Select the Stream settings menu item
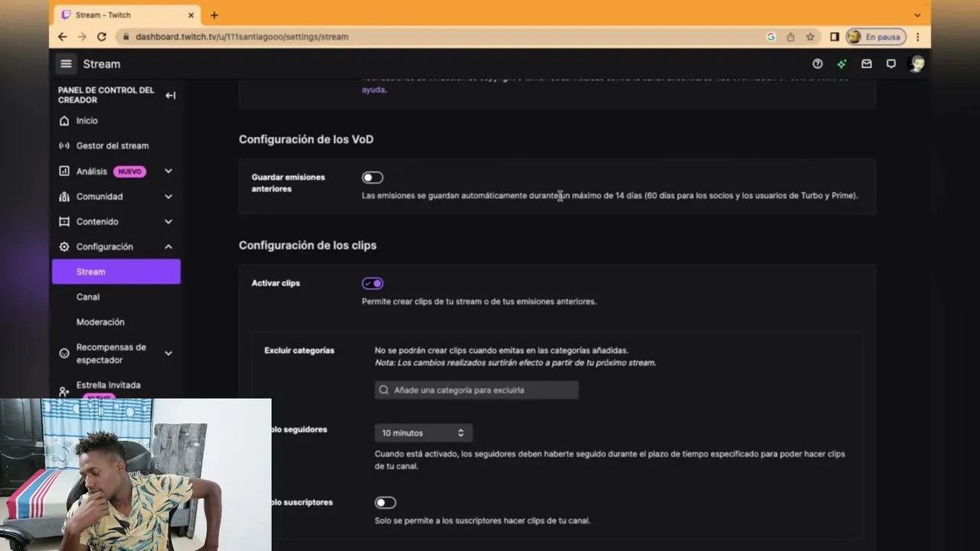 [116, 272]
